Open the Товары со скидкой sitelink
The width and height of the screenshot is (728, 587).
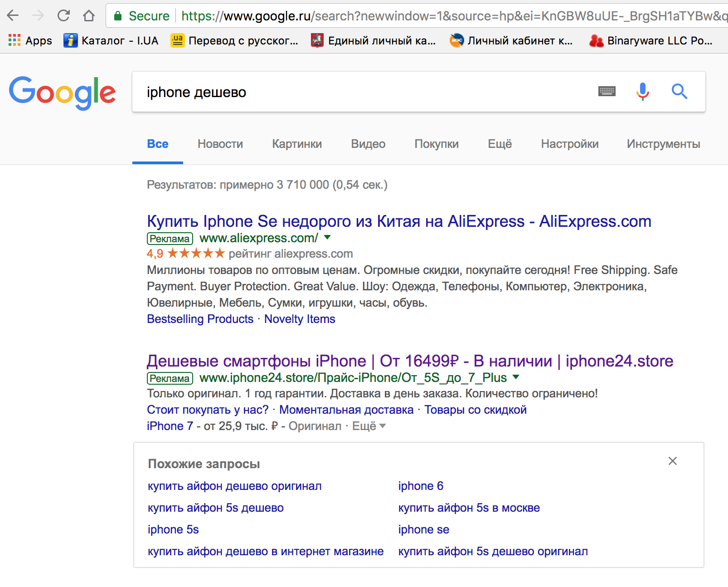click(x=476, y=410)
